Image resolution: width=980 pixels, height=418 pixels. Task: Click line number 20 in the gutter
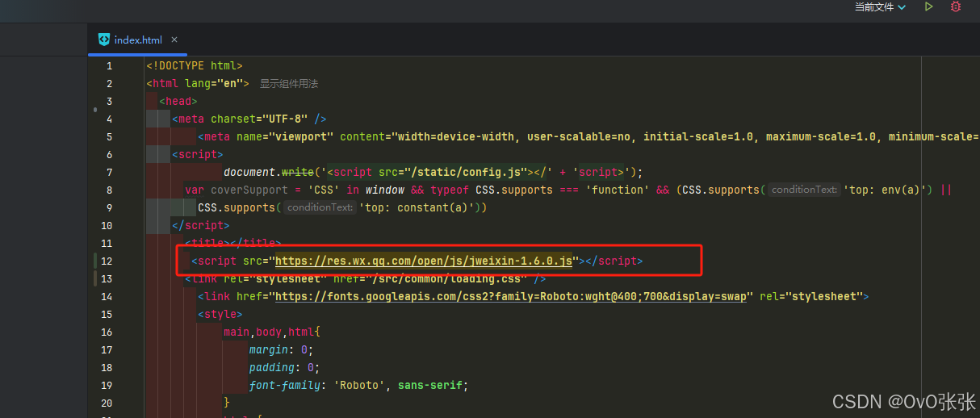pyautogui.click(x=107, y=403)
